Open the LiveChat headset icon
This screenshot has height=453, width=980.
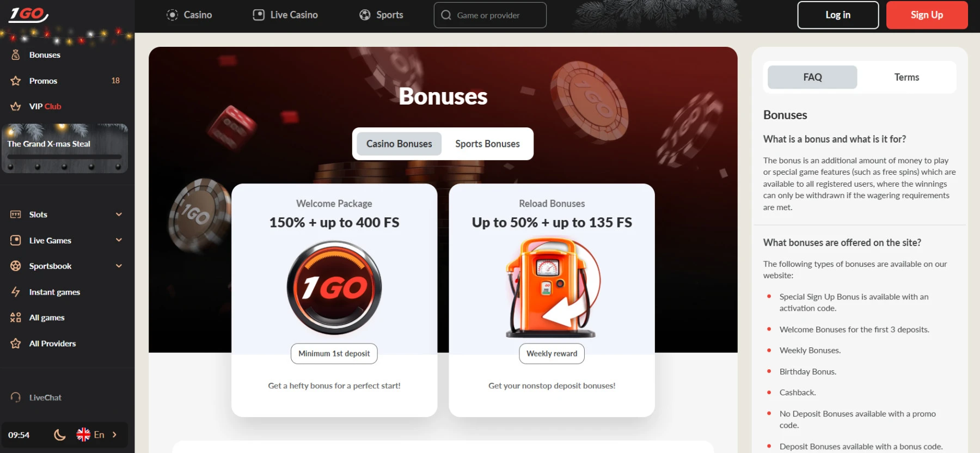pyautogui.click(x=16, y=397)
